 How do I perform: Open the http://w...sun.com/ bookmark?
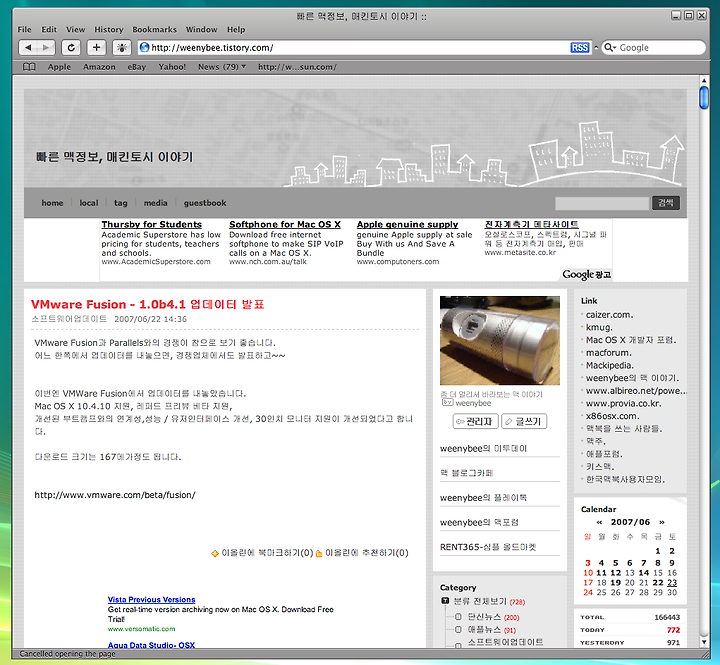pos(297,67)
